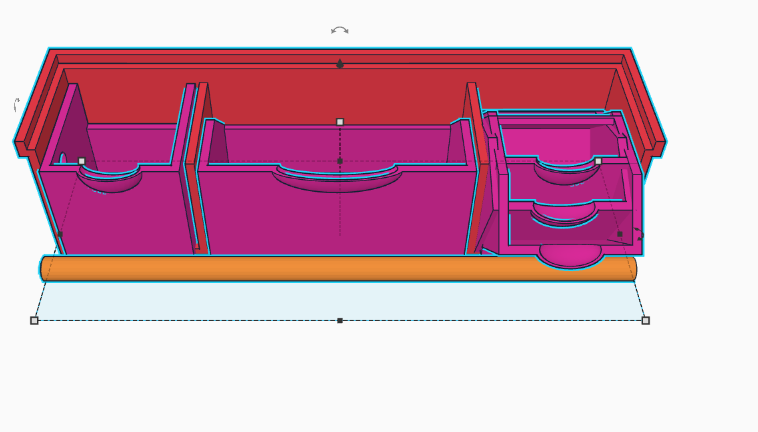Click the black side handle near left drawer base
The height and width of the screenshot is (432, 758).
[60, 234]
